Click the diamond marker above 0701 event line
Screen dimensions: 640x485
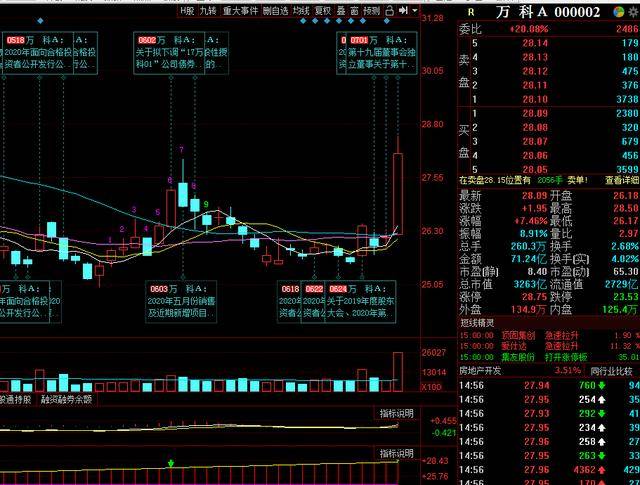coord(386,21)
